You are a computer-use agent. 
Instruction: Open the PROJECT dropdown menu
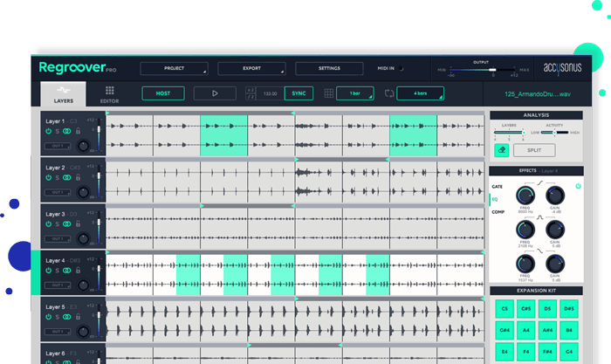point(174,68)
